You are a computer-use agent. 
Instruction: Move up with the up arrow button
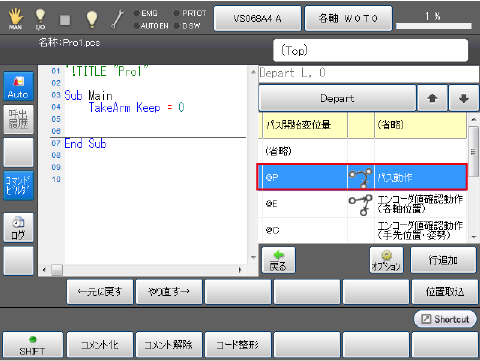coord(432,98)
